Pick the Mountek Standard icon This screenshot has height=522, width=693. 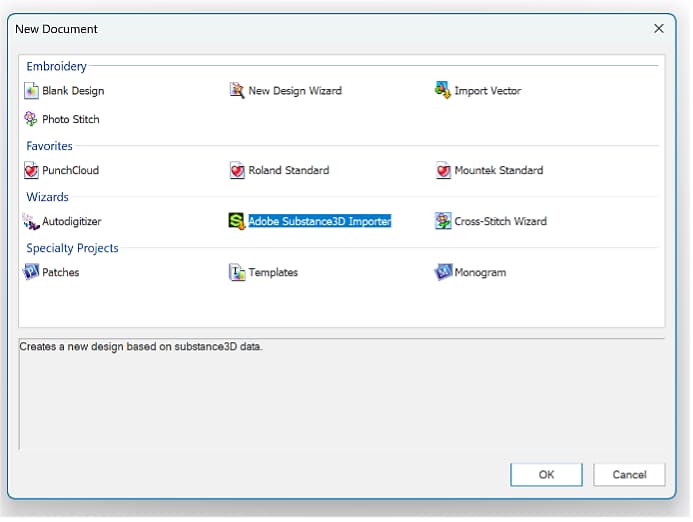tap(443, 171)
